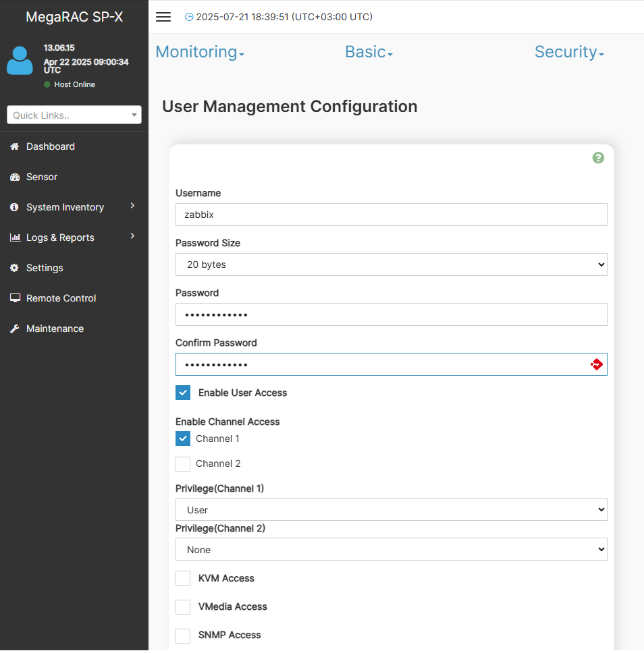This screenshot has width=644, height=653.
Task: Enable the KVM Access checkbox
Action: click(x=183, y=578)
